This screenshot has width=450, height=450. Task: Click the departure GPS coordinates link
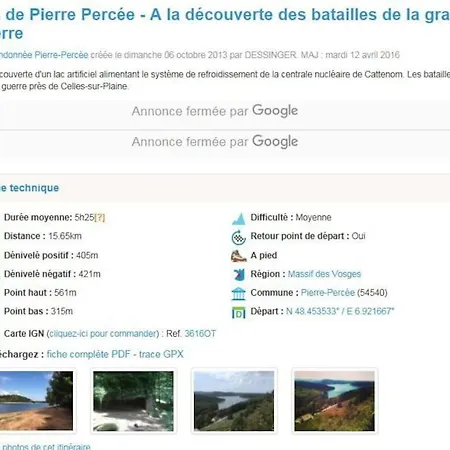[340, 311]
